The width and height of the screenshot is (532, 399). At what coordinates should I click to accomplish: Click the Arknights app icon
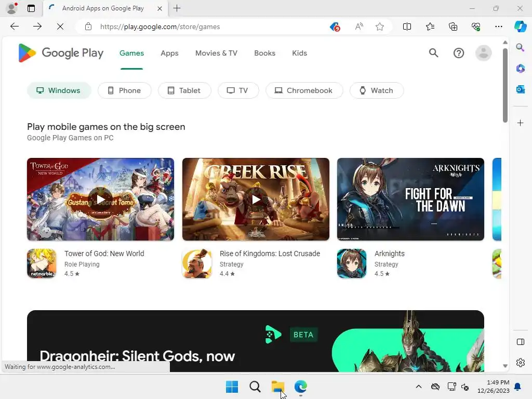352,263
